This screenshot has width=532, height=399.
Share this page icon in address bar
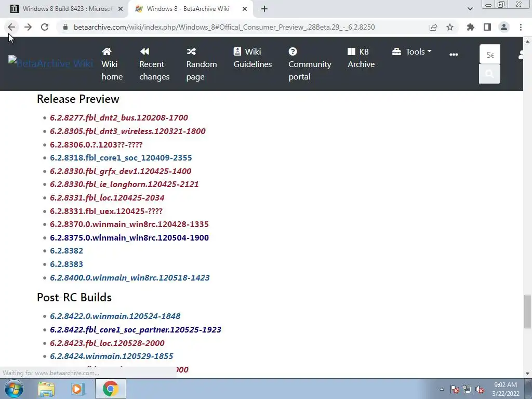click(x=433, y=27)
